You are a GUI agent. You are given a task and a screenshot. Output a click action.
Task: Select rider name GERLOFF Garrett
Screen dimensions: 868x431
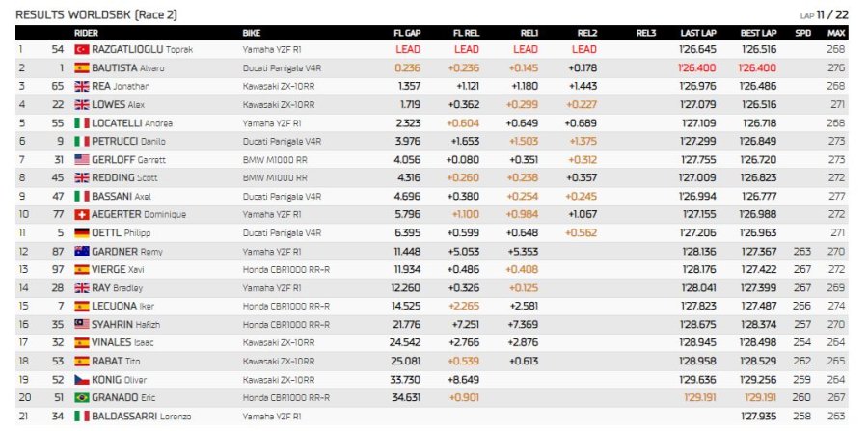coord(128,159)
